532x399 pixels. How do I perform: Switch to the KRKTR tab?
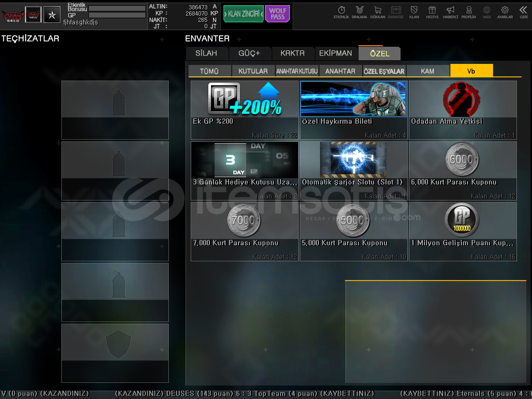[292, 54]
